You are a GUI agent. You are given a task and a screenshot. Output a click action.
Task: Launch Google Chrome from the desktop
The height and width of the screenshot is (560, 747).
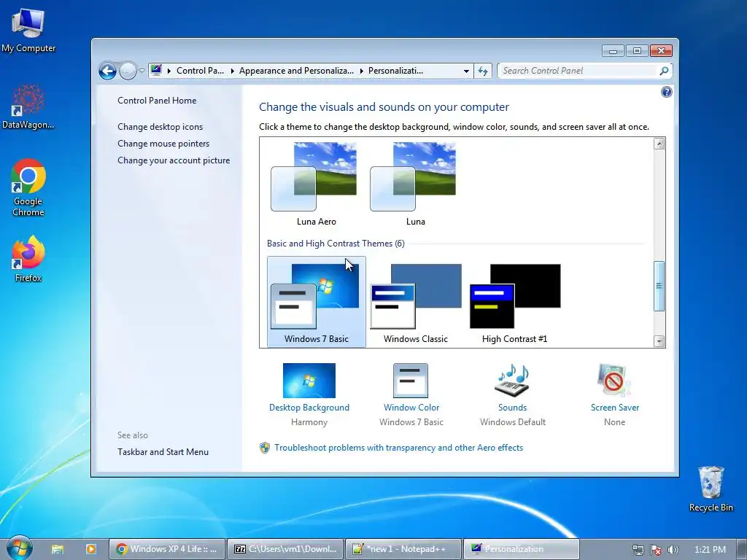pos(28,187)
